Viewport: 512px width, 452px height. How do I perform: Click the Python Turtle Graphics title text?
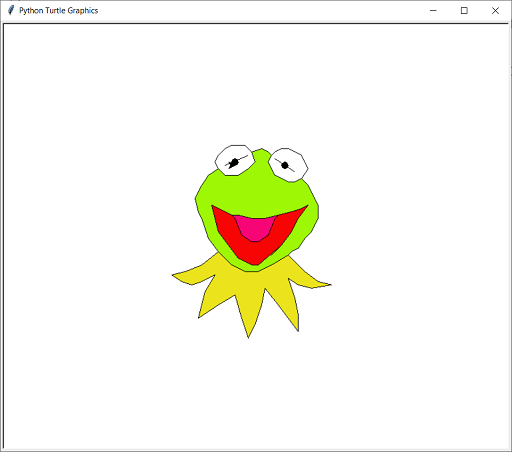coord(59,11)
